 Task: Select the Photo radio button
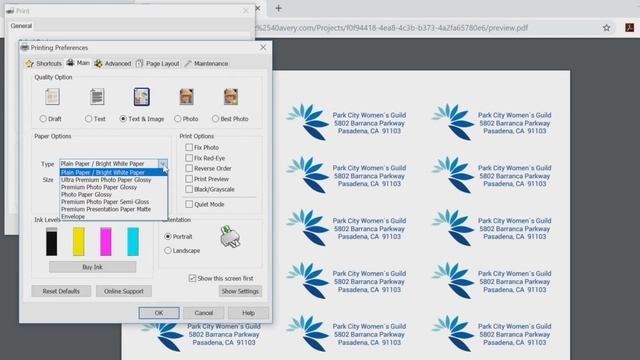(x=178, y=119)
